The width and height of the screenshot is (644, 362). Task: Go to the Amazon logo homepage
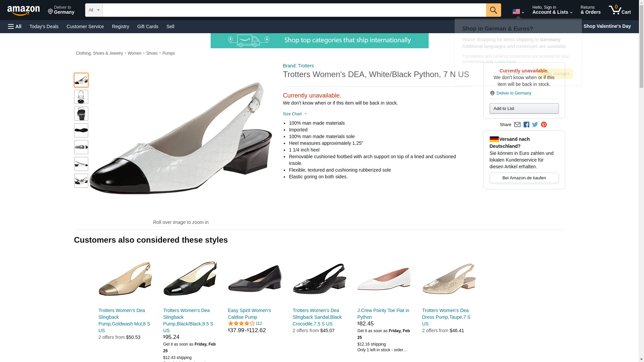coord(23,10)
